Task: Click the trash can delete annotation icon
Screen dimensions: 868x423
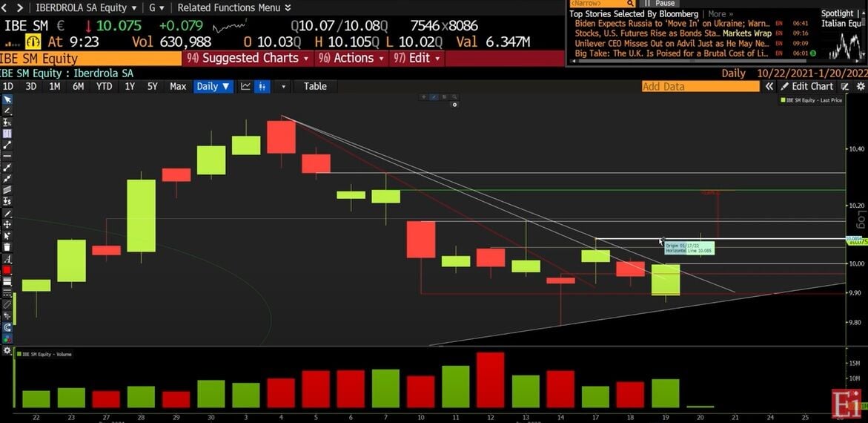Action: click(7, 246)
